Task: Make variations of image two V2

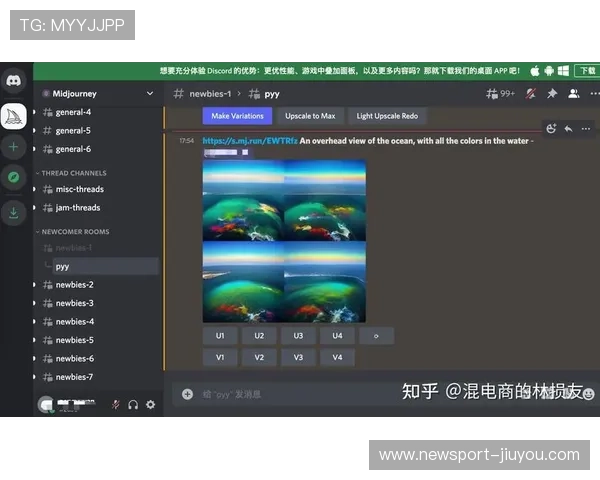Action: click(259, 357)
